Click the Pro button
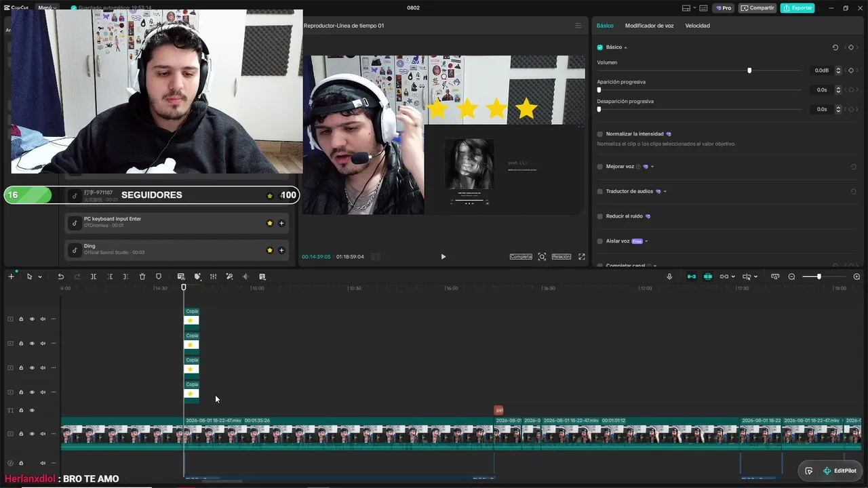 pyautogui.click(x=724, y=8)
